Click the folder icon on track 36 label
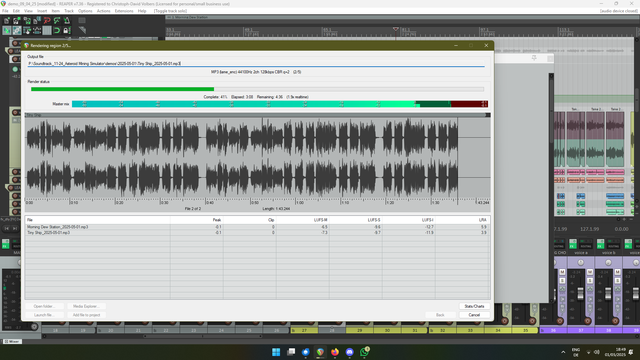The image size is (640, 360). [x=542, y=330]
